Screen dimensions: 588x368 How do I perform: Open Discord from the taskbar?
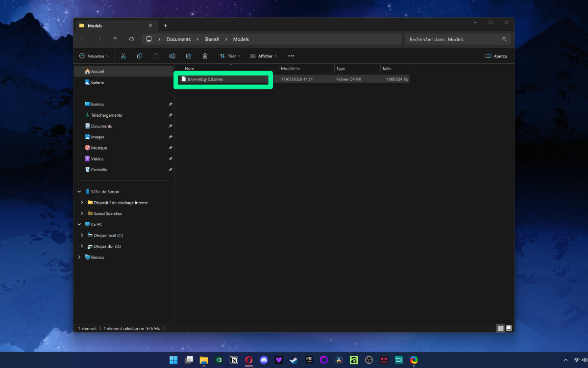(x=264, y=360)
